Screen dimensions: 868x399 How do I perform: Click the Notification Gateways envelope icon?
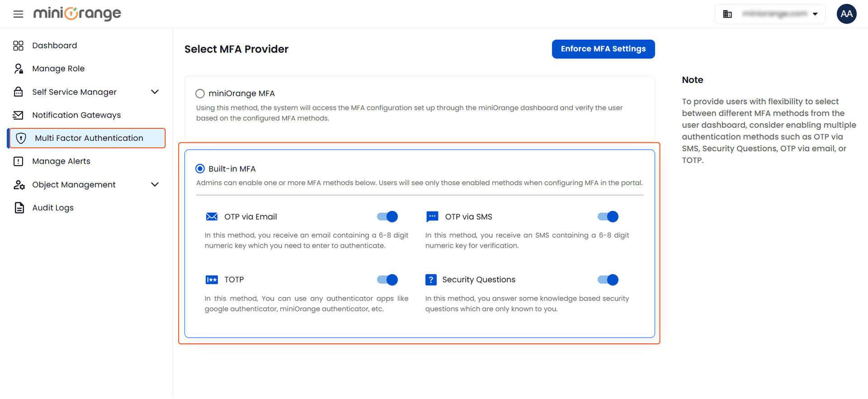point(18,115)
